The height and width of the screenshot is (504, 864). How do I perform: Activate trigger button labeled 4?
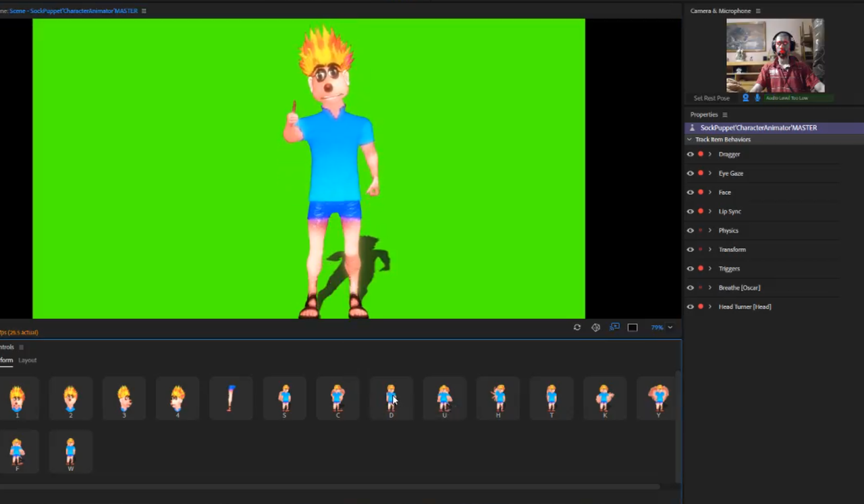click(177, 399)
